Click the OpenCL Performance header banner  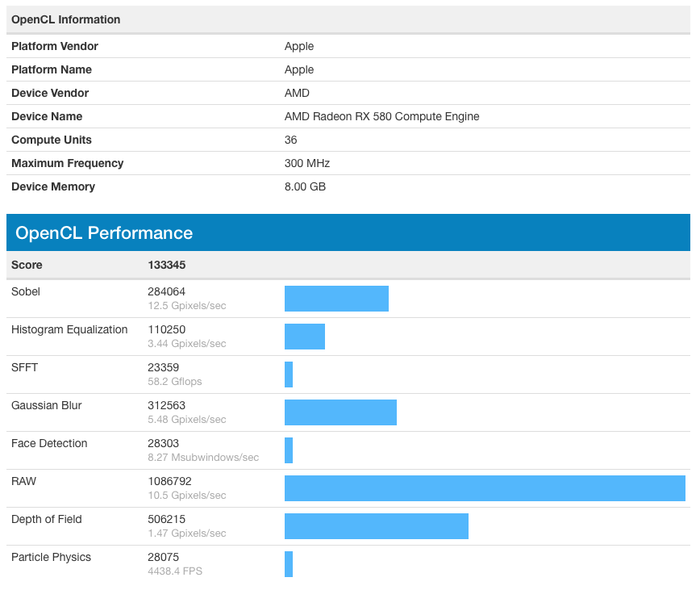[348, 232]
